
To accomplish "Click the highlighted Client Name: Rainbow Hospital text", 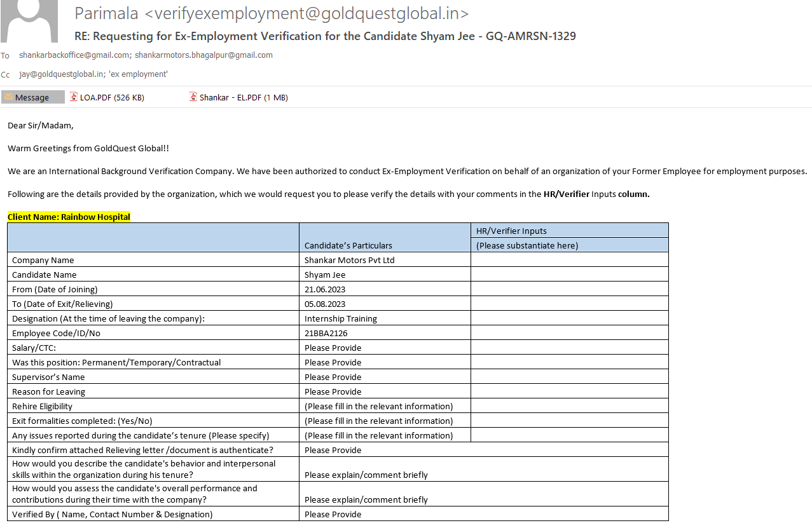I will (x=69, y=217).
